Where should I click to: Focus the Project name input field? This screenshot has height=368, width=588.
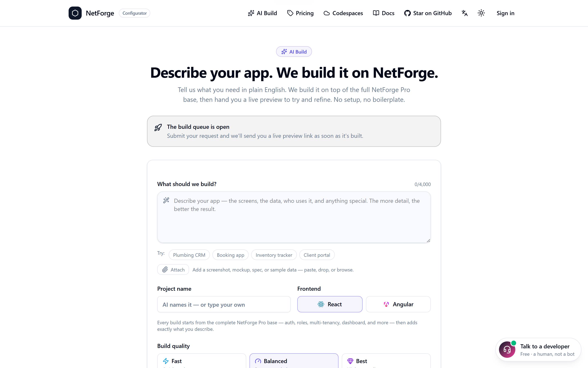tap(224, 304)
